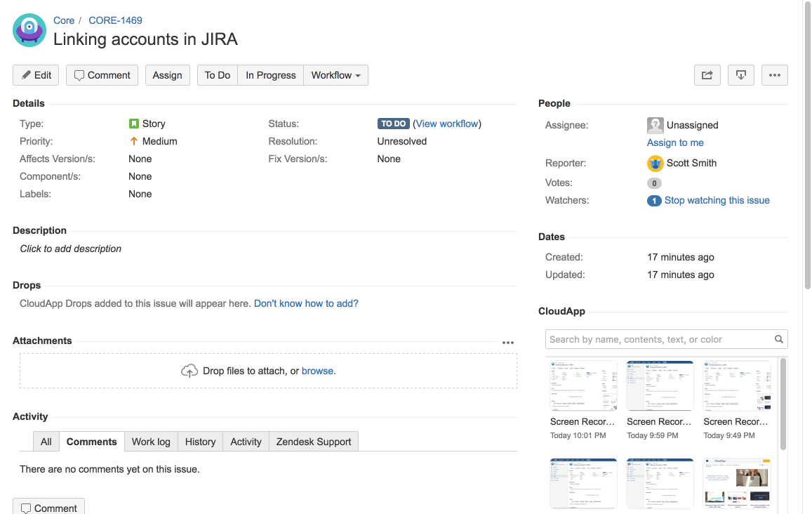The height and width of the screenshot is (514, 812).
Task: Click the Story type icon
Action: click(x=133, y=124)
